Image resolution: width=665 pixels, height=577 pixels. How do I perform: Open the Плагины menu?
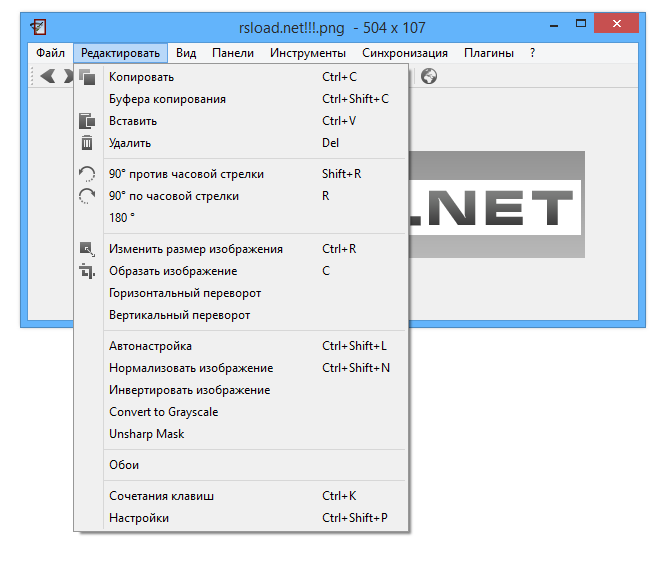[x=489, y=53]
